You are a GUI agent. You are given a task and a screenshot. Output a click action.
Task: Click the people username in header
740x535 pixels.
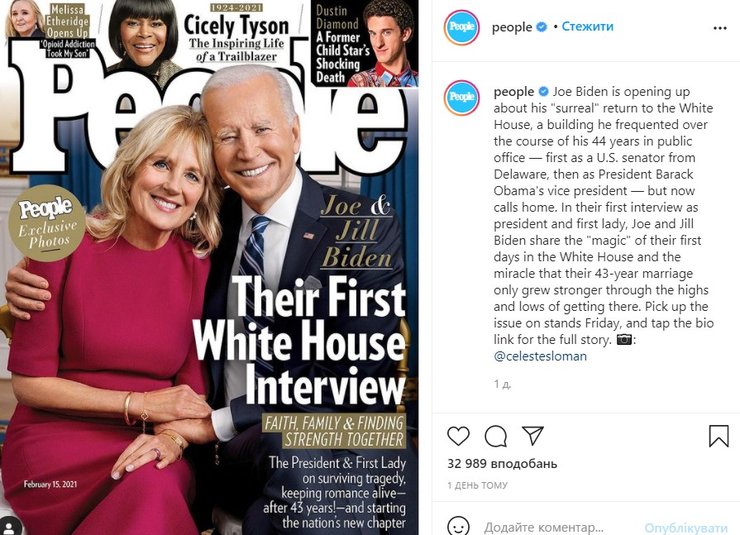coord(512,27)
